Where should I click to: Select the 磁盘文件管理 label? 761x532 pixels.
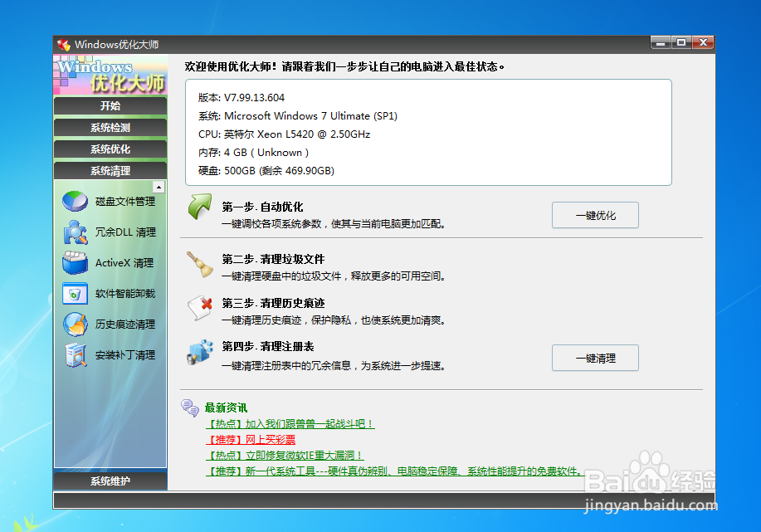tap(125, 202)
